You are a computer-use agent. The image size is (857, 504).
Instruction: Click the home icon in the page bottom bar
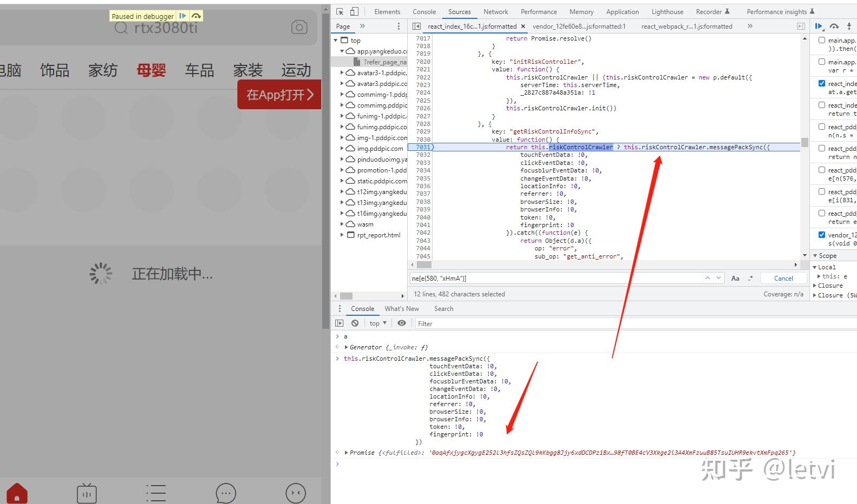point(17,493)
